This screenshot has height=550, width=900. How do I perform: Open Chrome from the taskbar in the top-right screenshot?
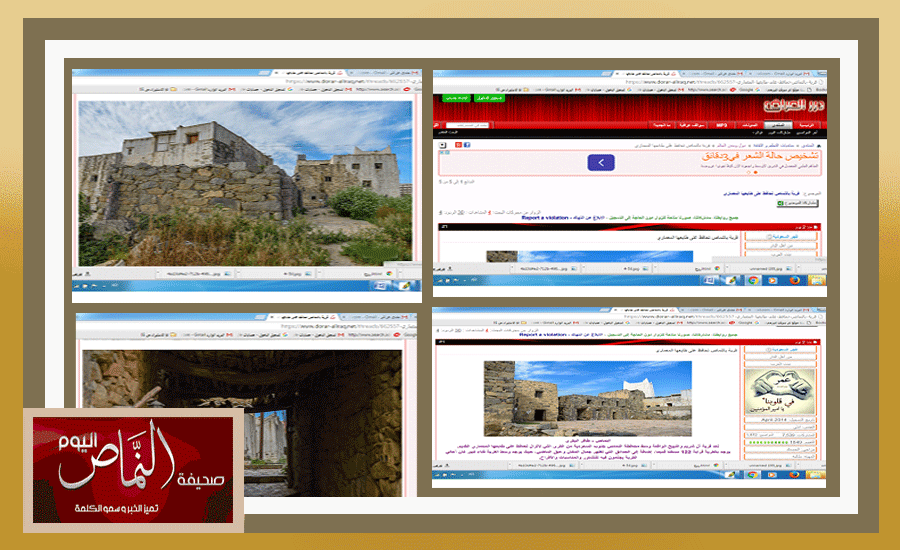pos(751,282)
